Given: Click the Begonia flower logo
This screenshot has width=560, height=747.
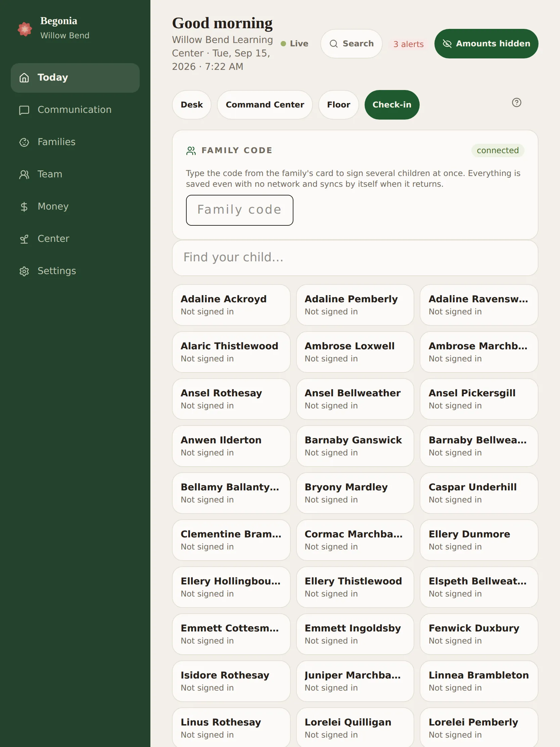Looking at the screenshot, I should tap(25, 29).
